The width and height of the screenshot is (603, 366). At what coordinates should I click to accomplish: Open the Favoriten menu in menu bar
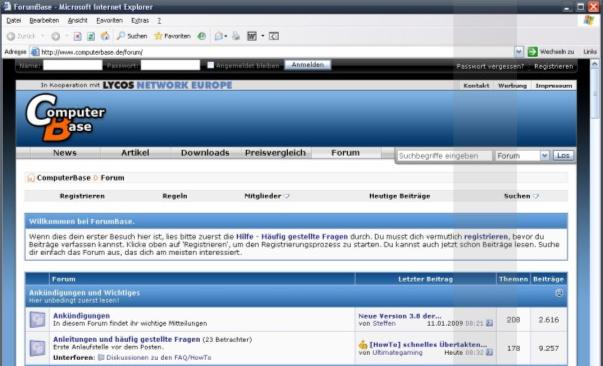tap(110, 20)
